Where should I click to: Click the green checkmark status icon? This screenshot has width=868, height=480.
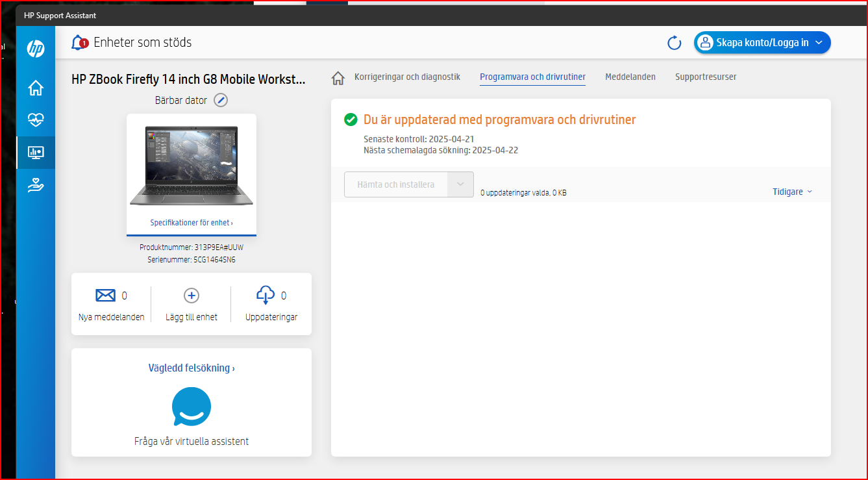click(351, 120)
